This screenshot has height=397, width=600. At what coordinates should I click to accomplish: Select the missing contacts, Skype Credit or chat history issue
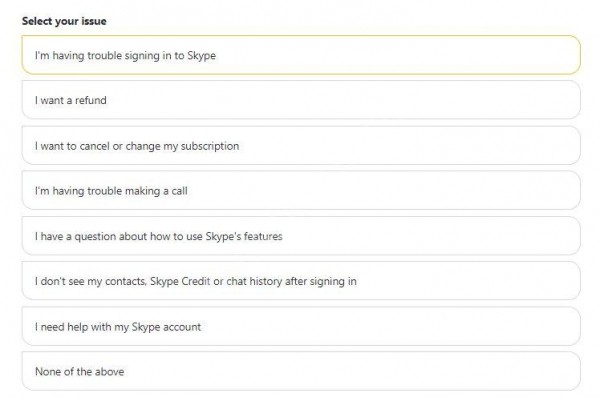click(x=301, y=281)
